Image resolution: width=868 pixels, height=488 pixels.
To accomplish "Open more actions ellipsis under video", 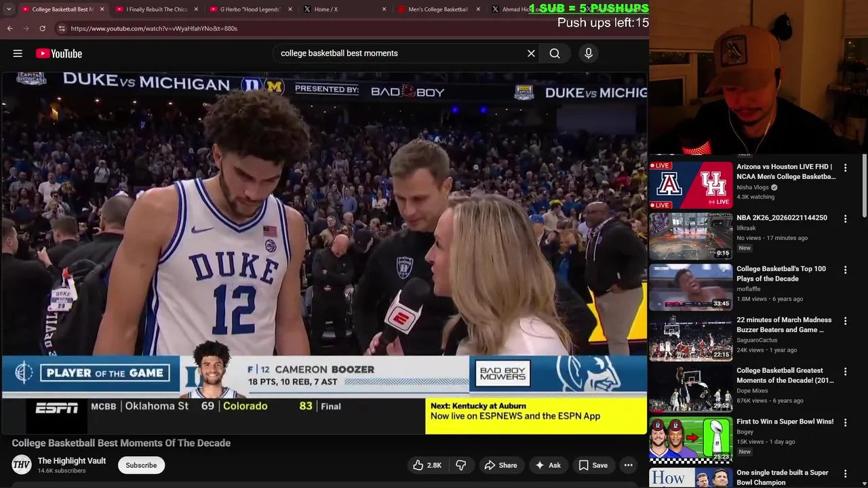I will click(628, 465).
